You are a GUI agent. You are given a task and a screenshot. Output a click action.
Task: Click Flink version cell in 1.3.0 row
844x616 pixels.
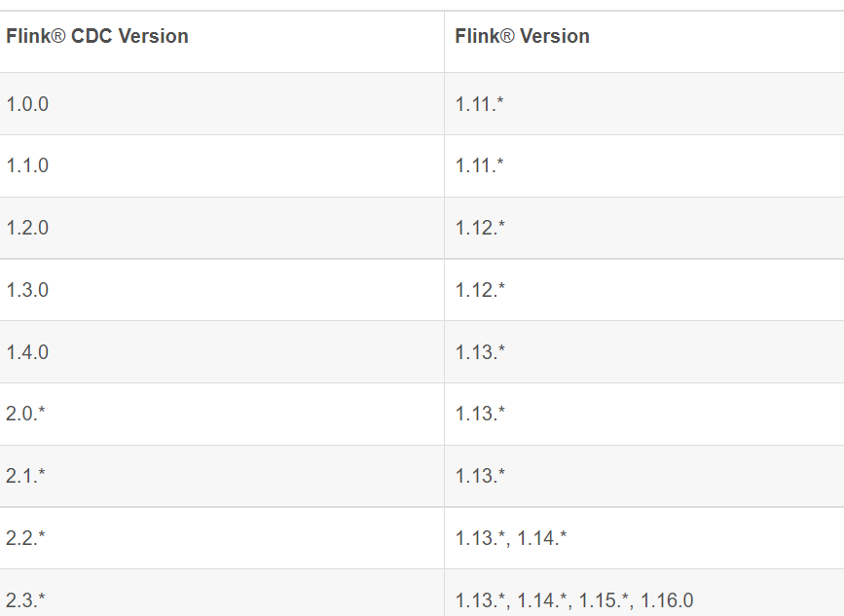480,290
